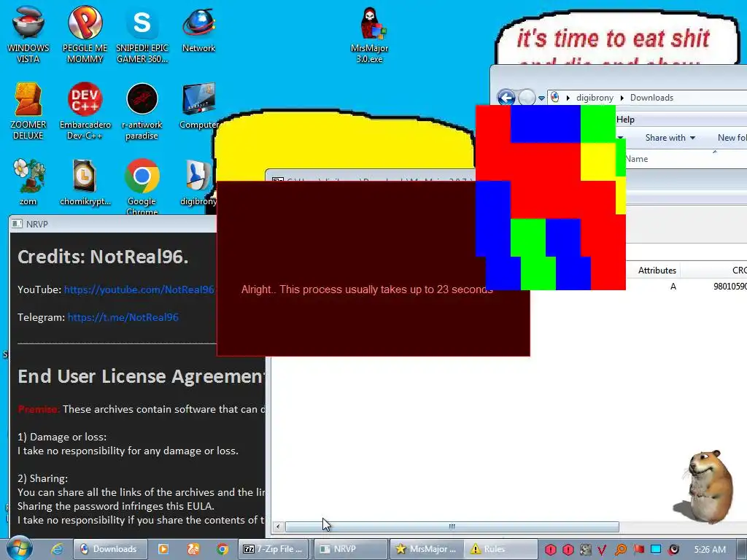Click the left arrow of the horizontal scrollbar
747x560 pixels.
point(278,526)
